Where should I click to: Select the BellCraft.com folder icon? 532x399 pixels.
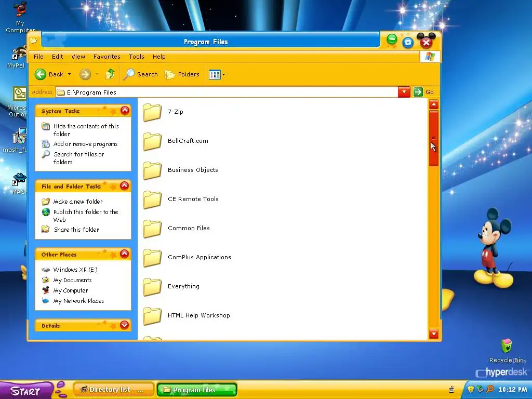tap(152, 141)
